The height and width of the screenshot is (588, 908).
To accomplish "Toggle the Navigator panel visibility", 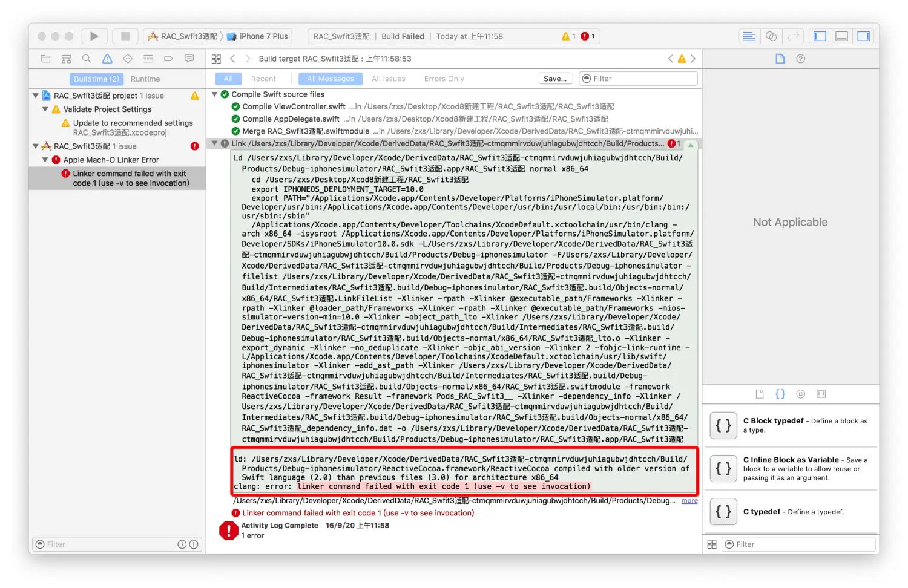I will [x=820, y=36].
